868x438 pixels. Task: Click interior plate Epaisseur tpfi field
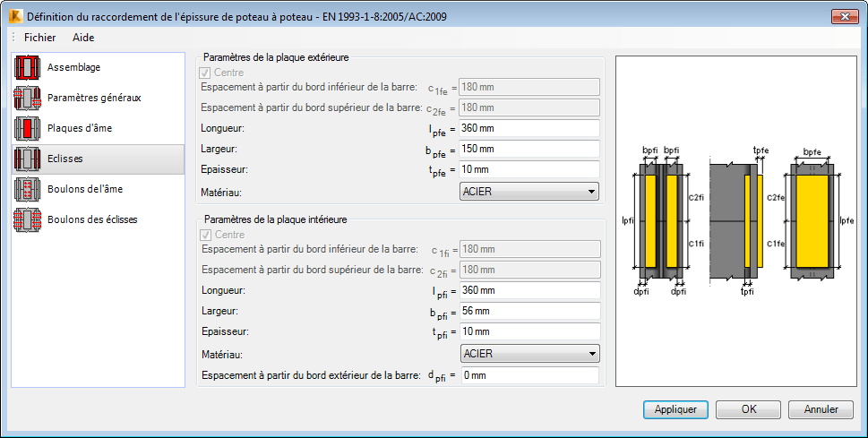point(530,331)
